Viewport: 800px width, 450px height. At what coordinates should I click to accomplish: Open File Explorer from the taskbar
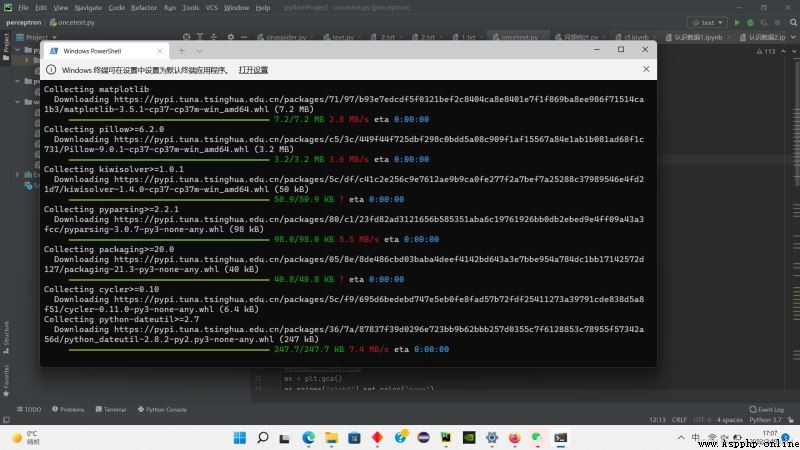(x=332, y=438)
